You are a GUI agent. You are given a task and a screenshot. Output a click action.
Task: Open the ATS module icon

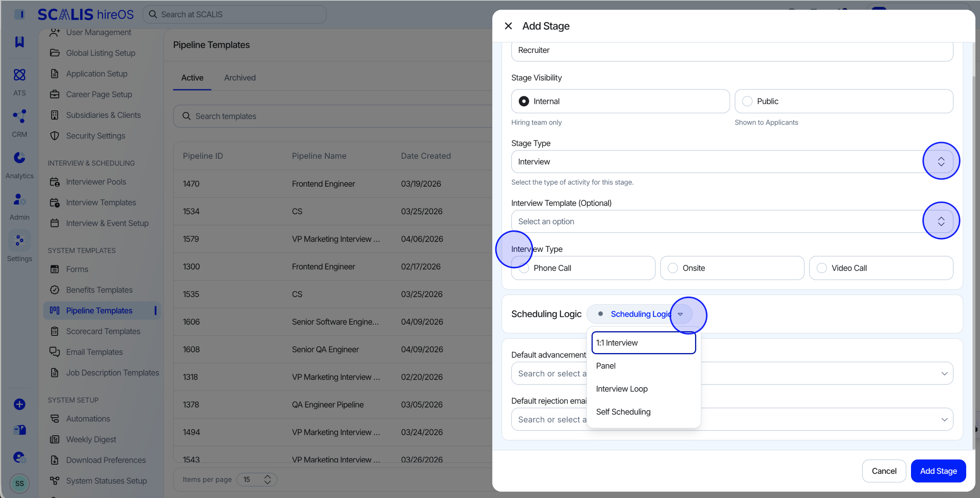click(x=20, y=75)
